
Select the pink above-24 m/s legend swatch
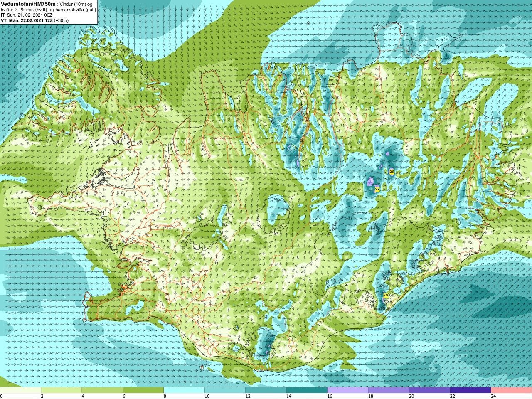coord(512,390)
